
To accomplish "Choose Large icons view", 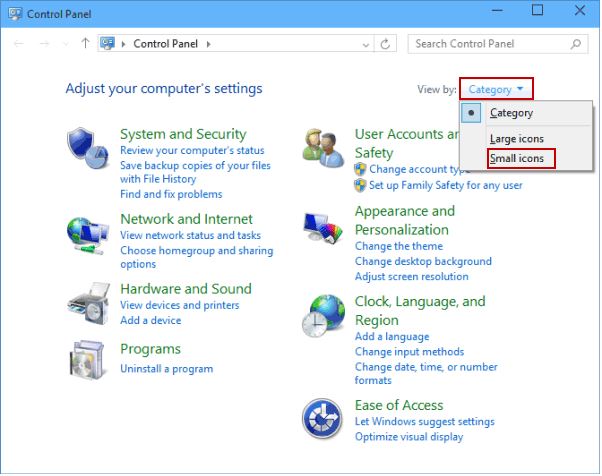I will (x=516, y=139).
